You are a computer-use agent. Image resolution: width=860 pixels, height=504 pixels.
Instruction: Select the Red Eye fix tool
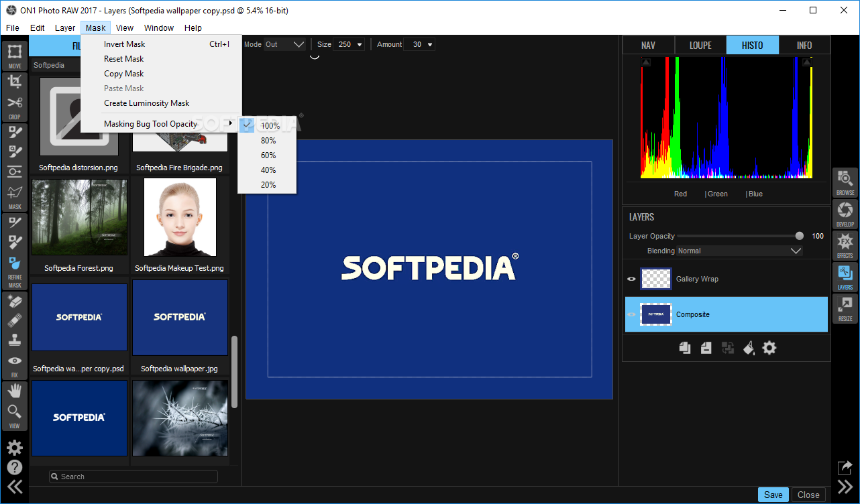click(15, 361)
